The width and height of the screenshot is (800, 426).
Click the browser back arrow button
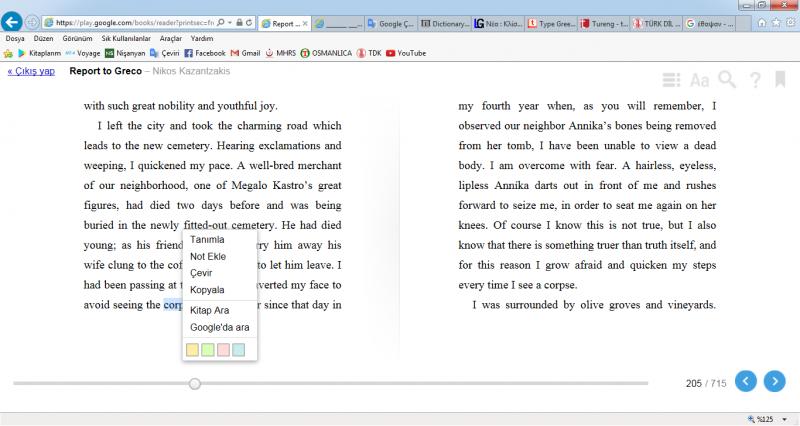tap(12, 22)
